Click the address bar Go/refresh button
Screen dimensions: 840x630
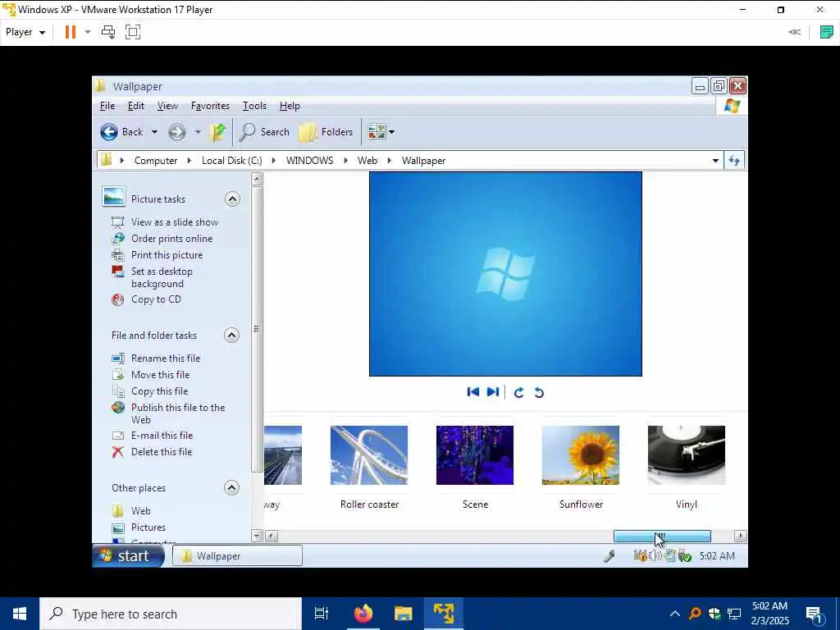(x=734, y=161)
